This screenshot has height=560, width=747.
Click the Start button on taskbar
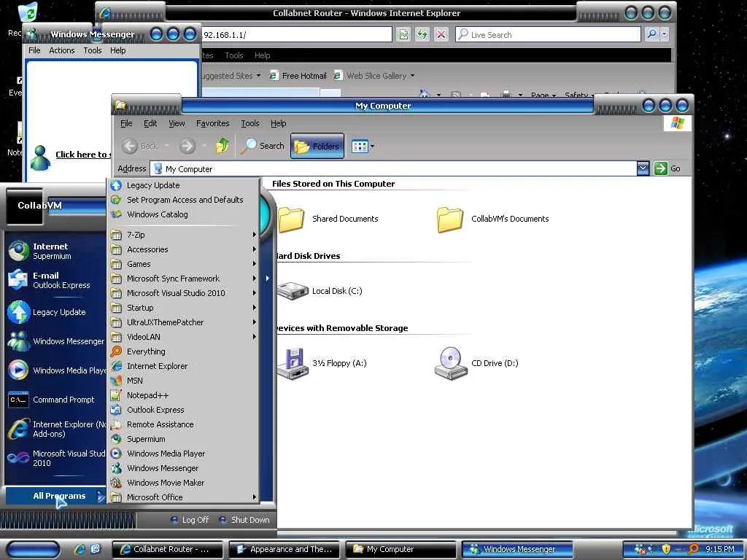34,549
